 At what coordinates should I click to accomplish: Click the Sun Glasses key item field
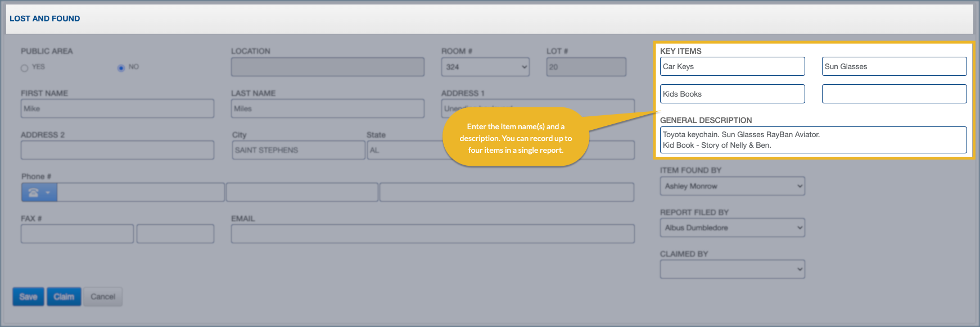coord(893,66)
